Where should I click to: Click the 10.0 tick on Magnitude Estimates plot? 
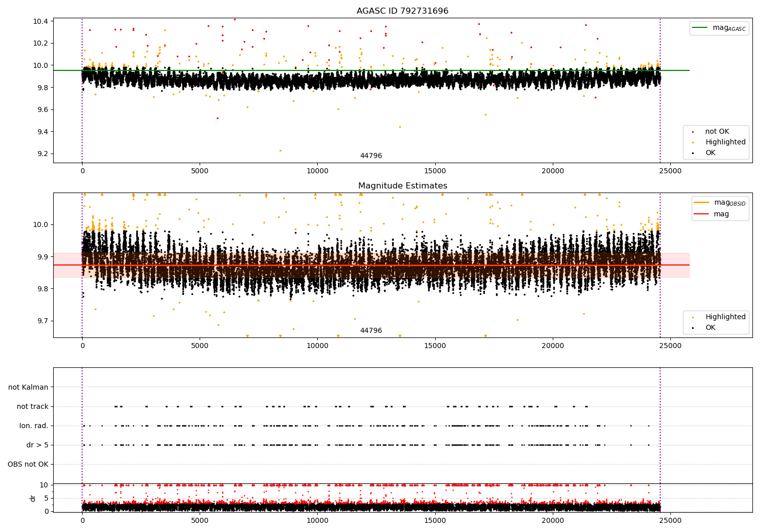(41, 224)
